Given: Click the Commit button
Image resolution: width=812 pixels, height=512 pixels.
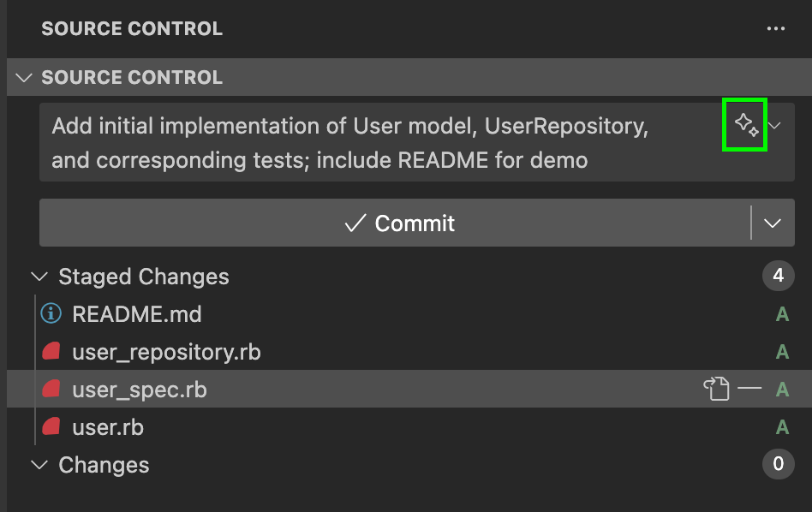Looking at the screenshot, I should coord(395,223).
